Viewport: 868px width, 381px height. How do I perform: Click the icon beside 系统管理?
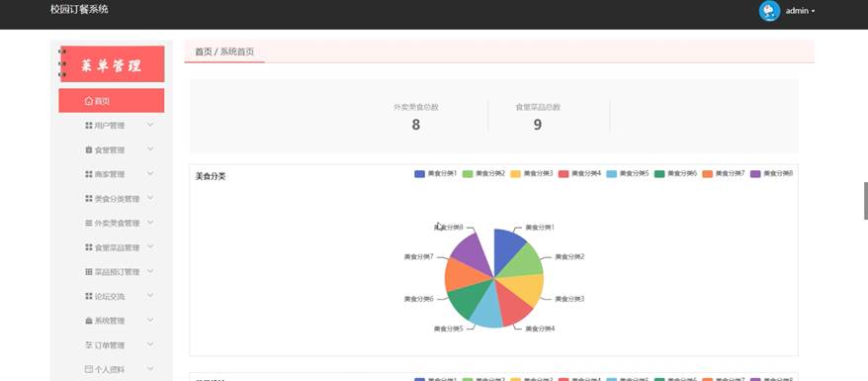point(89,321)
